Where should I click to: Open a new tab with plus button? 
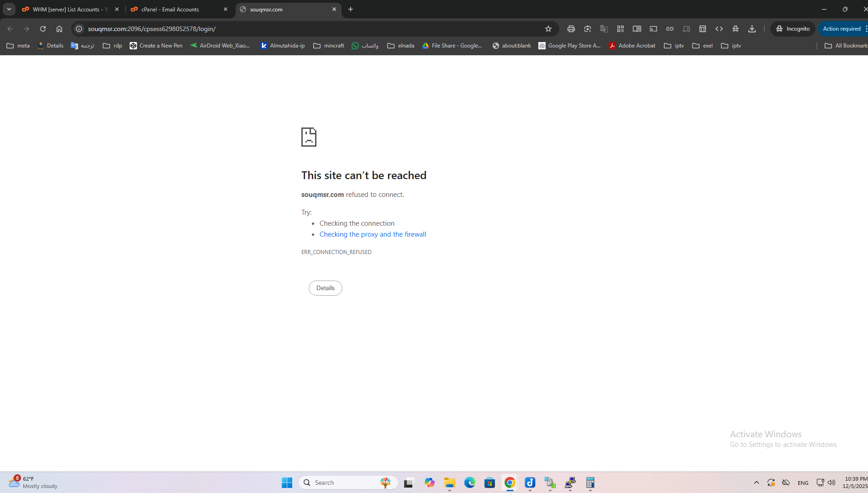tap(351, 9)
